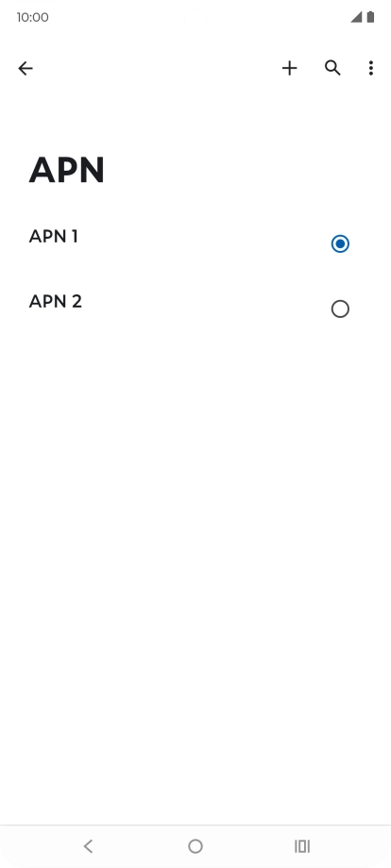Tap the battery status icon

(370, 17)
